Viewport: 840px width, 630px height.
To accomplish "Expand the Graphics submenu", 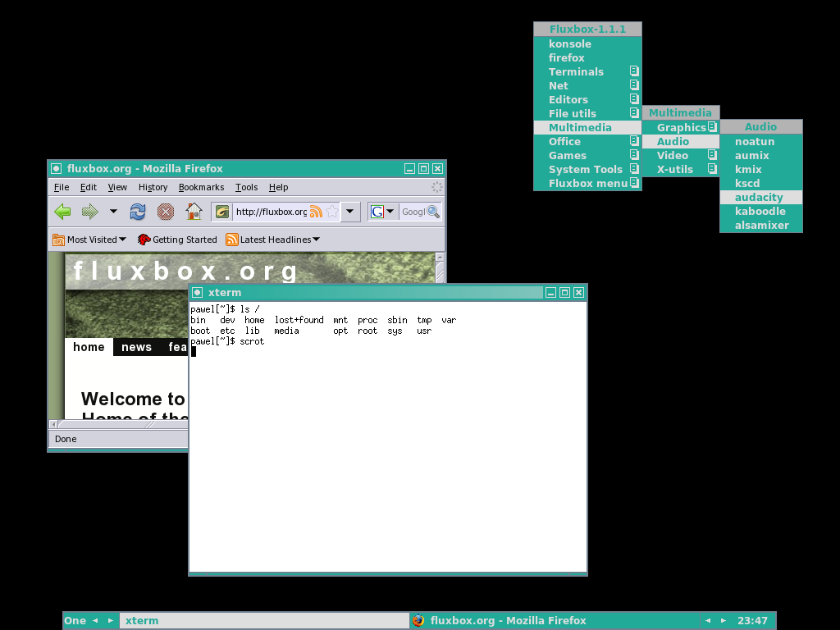I will 681,127.
